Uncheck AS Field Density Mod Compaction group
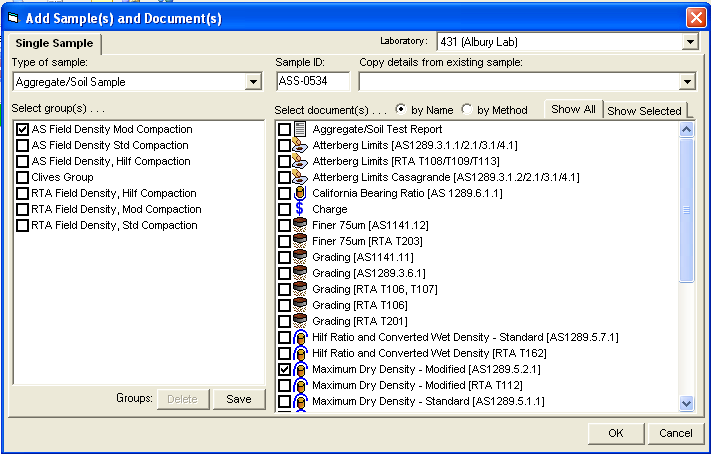 tap(22, 130)
